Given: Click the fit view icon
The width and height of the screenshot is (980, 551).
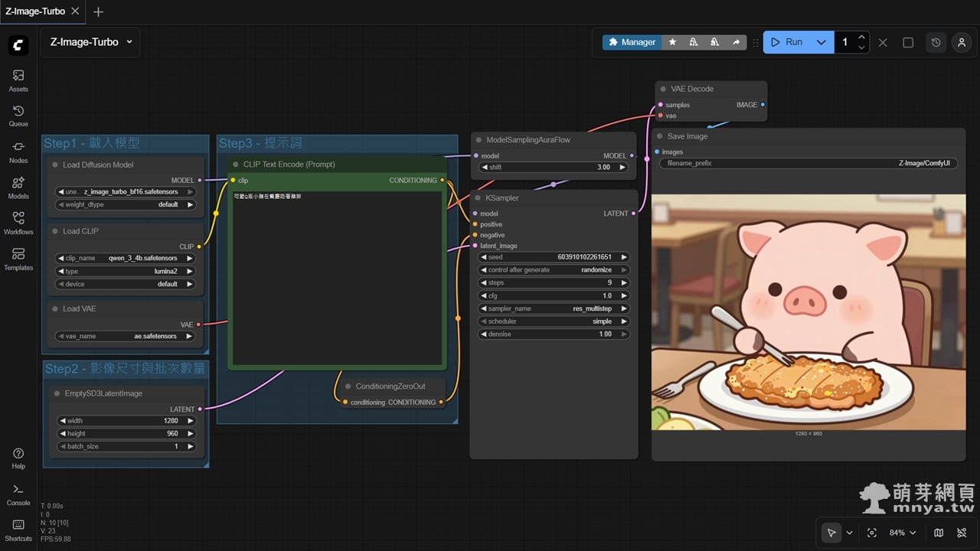Looking at the screenshot, I should click(871, 533).
